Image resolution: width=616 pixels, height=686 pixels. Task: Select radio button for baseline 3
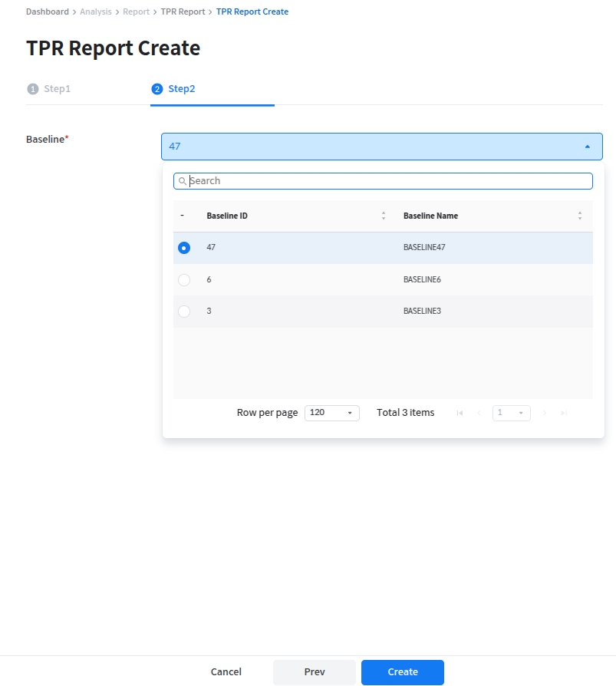(184, 312)
